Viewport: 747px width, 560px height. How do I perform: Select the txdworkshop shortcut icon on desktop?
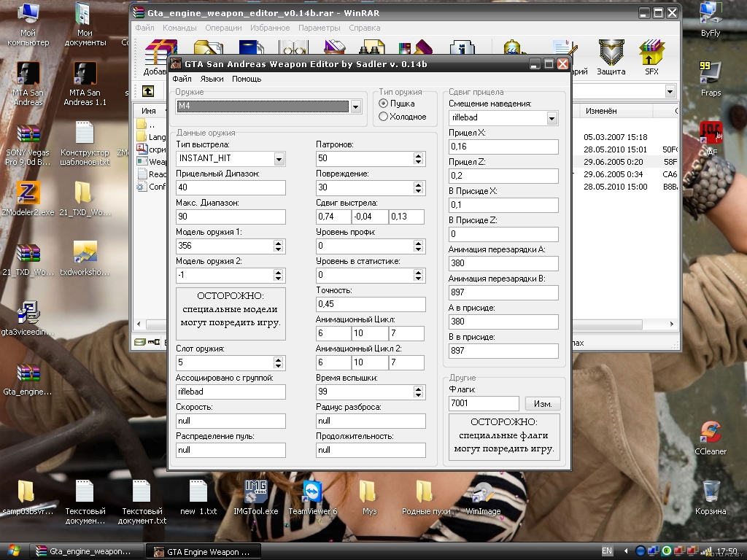pyautogui.click(x=85, y=259)
